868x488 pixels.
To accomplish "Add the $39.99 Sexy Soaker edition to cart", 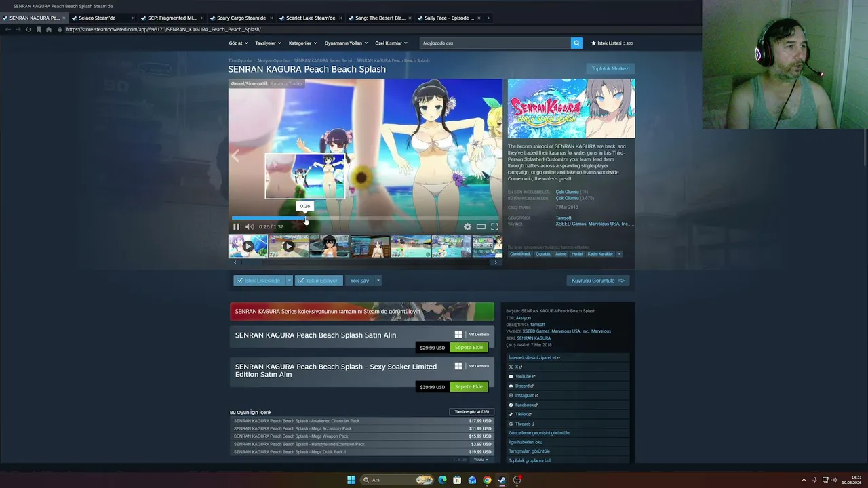I will 469,387.
